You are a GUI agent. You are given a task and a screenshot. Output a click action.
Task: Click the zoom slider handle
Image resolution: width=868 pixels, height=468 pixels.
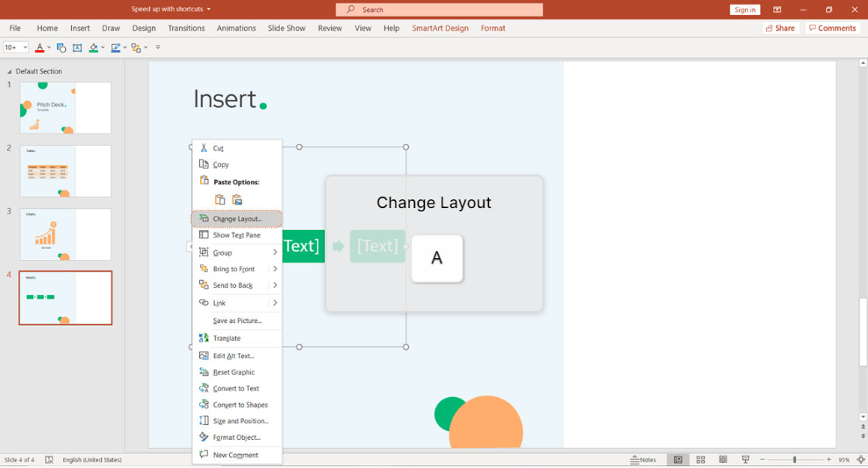point(794,460)
